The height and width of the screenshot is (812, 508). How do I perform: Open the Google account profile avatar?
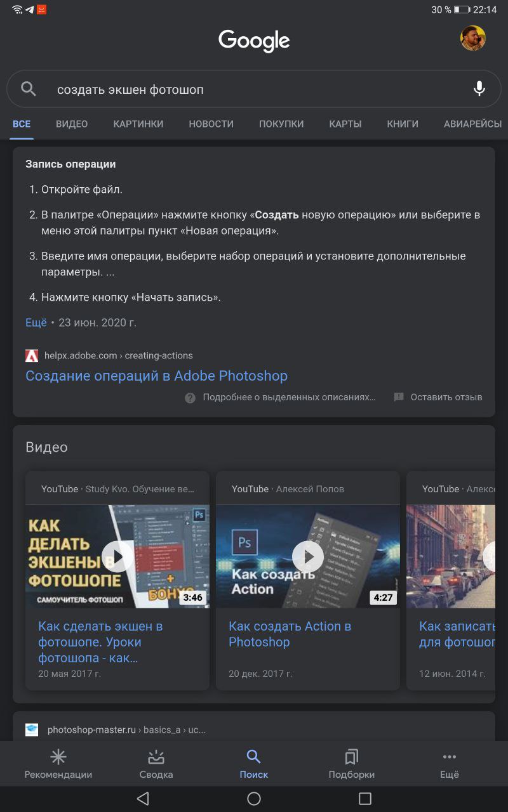[473, 39]
